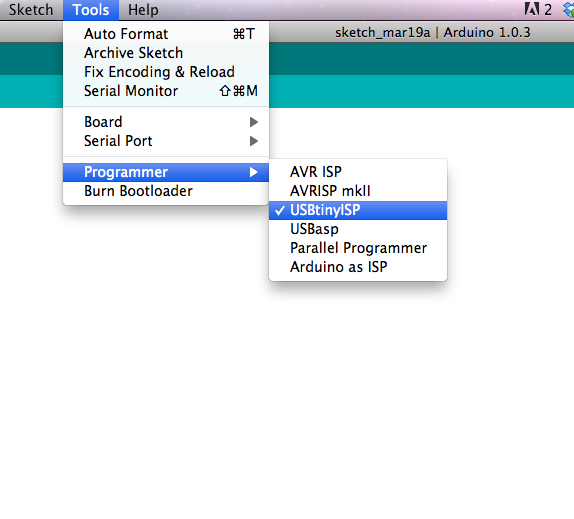Screen dimensions: 574x519
Task: Select AVRISP mkII programmer
Action: click(358, 191)
